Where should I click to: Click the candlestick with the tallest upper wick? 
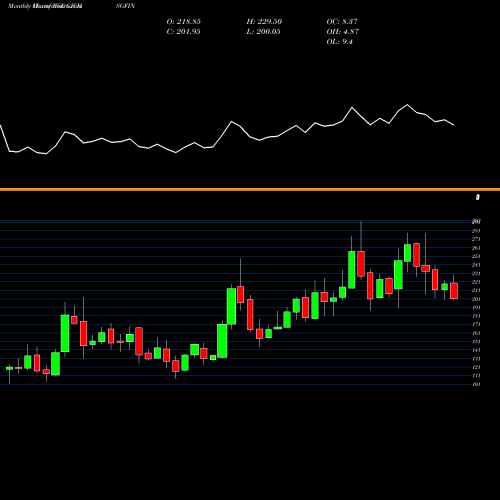(x=361, y=264)
